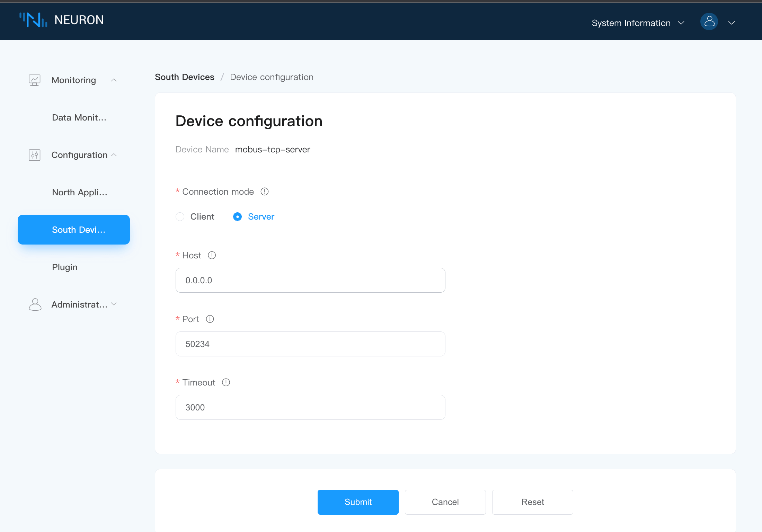762x532 pixels.
Task: Click the Submit button
Action: pyautogui.click(x=358, y=502)
